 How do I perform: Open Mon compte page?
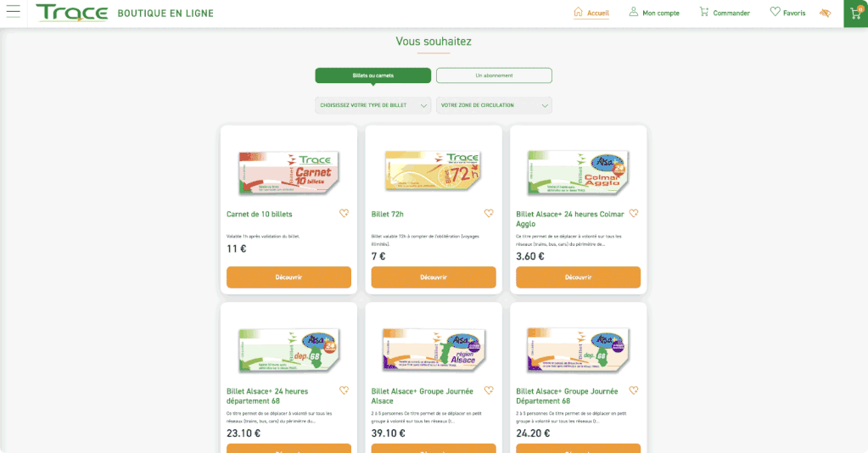pyautogui.click(x=654, y=13)
